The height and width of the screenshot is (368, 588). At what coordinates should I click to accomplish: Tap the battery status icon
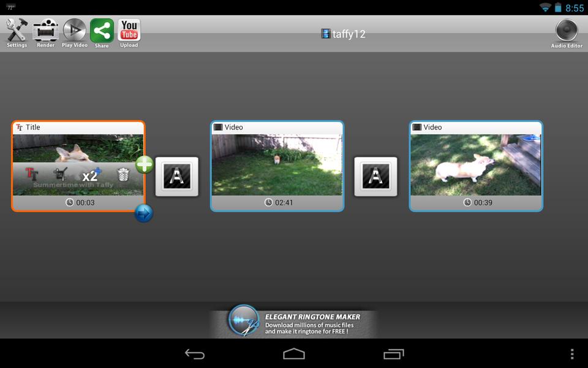[557, 7]
